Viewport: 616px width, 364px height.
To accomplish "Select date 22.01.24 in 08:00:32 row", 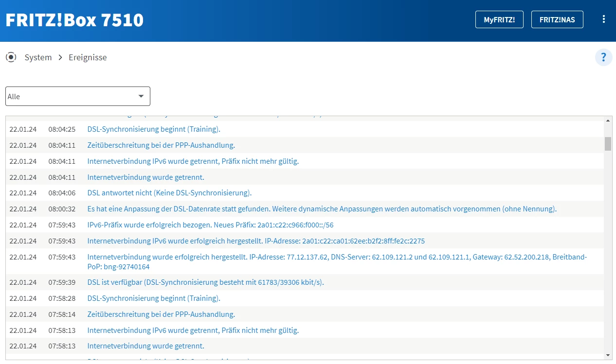I will [23, 209].
